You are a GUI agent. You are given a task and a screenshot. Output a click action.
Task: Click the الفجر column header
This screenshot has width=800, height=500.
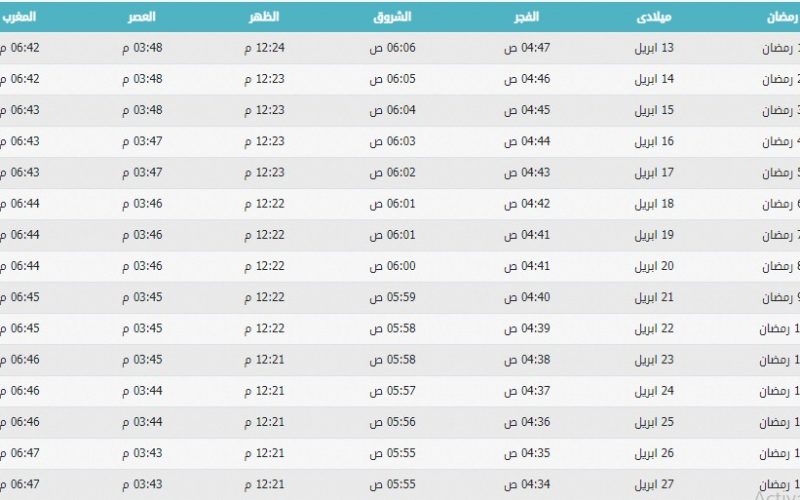click(x=527, y=17)
